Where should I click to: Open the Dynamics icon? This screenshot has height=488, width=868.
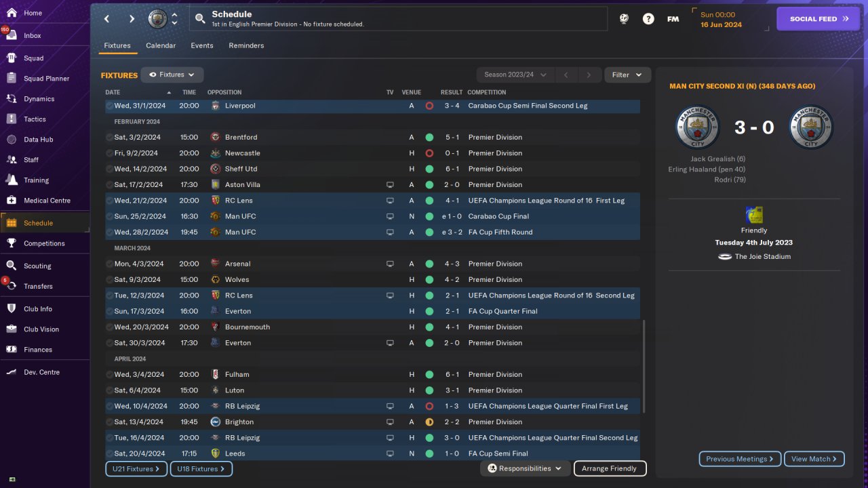(12, 99)
